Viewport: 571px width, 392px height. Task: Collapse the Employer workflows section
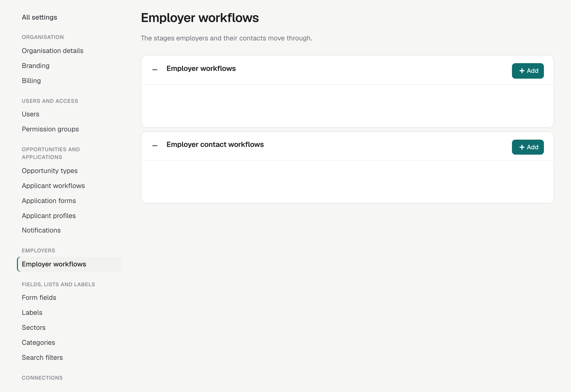pyautogui.click(x=155, y=70)
